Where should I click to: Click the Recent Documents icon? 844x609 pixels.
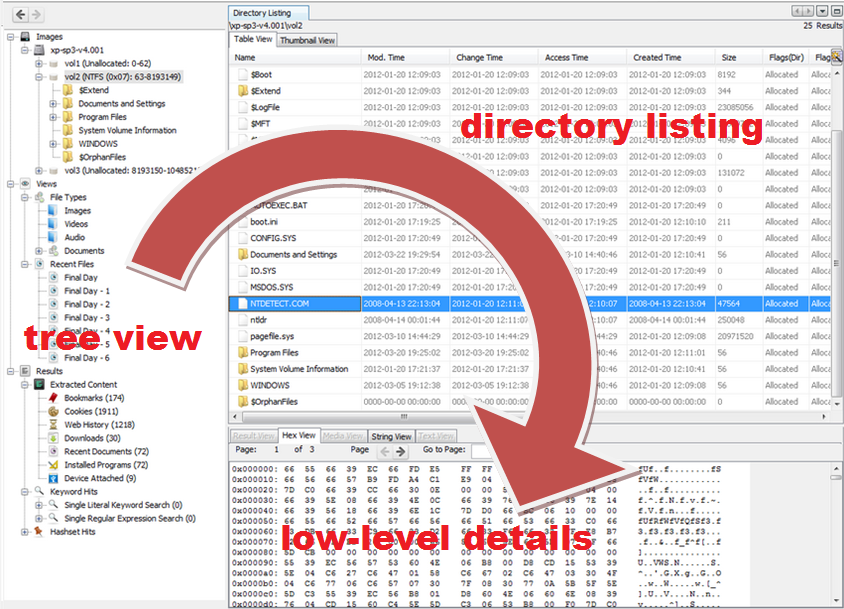click(53, 451)
